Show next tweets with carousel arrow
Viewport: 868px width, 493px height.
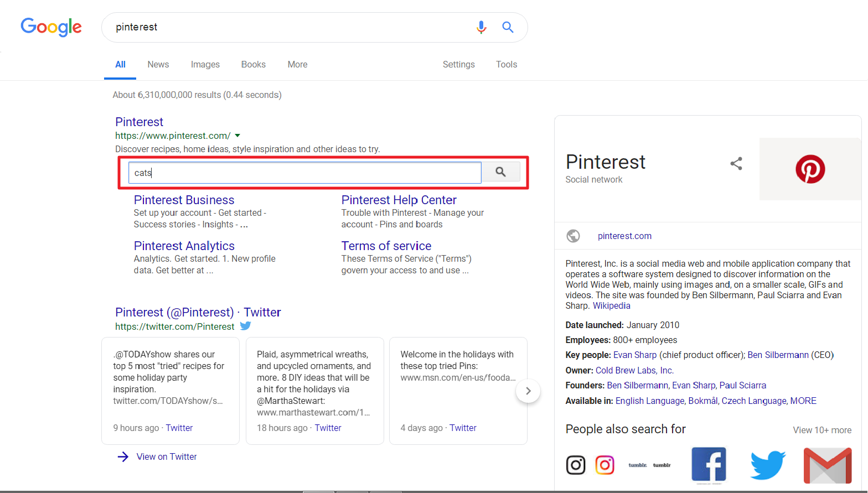(528, 391)
